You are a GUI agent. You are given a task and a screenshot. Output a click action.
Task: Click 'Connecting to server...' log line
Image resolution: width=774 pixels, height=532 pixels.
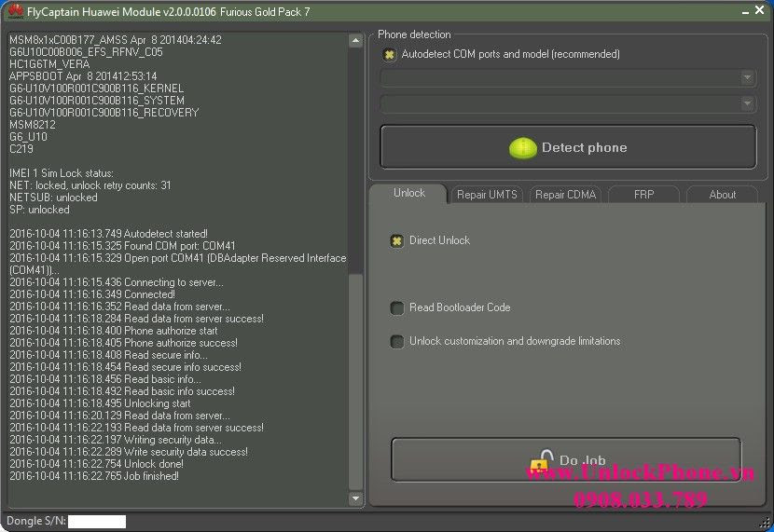click(x=116, y=282)
